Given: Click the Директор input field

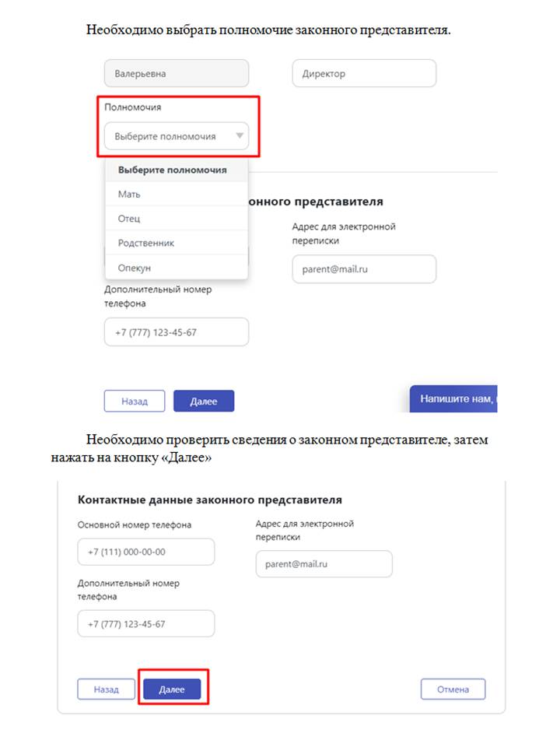Looking at the screenshot, I should (x=364, y=74).
